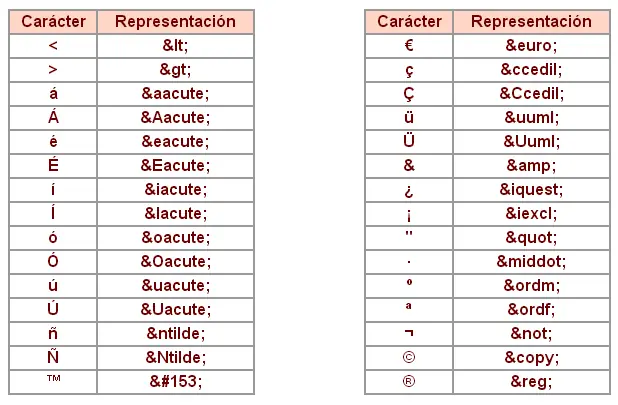
Task: Click the registered ® symbol cell
Action: [408, 381]
